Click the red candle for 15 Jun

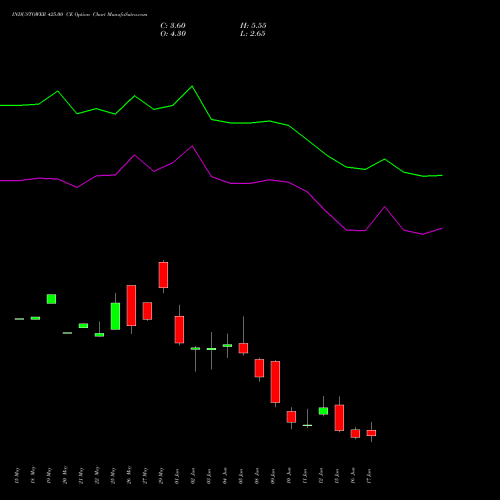point(339,418)
